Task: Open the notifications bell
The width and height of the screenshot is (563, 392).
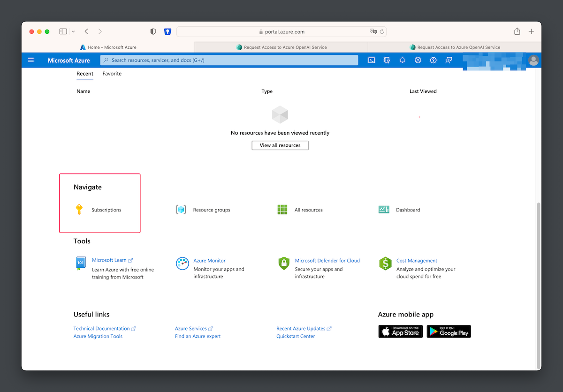Action: pos(403,60)
